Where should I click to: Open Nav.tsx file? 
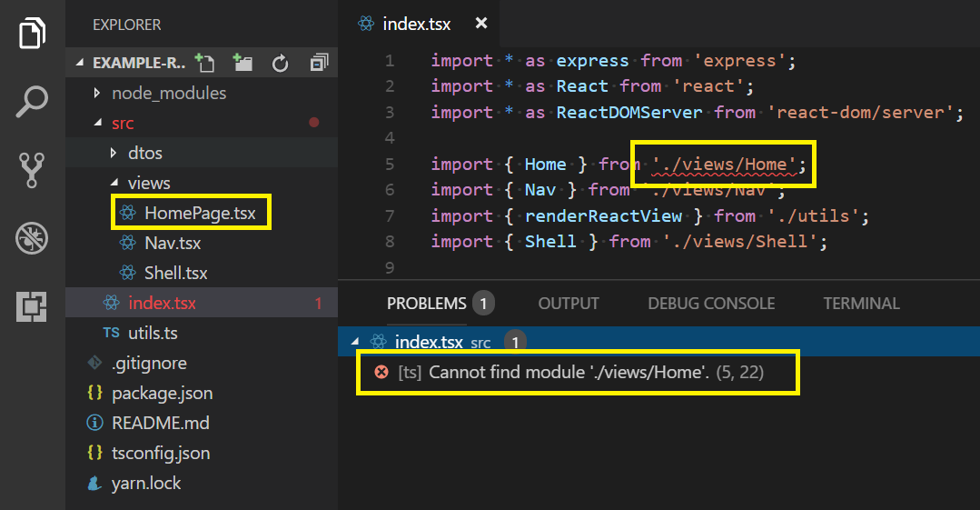click(x=173, y=243)
